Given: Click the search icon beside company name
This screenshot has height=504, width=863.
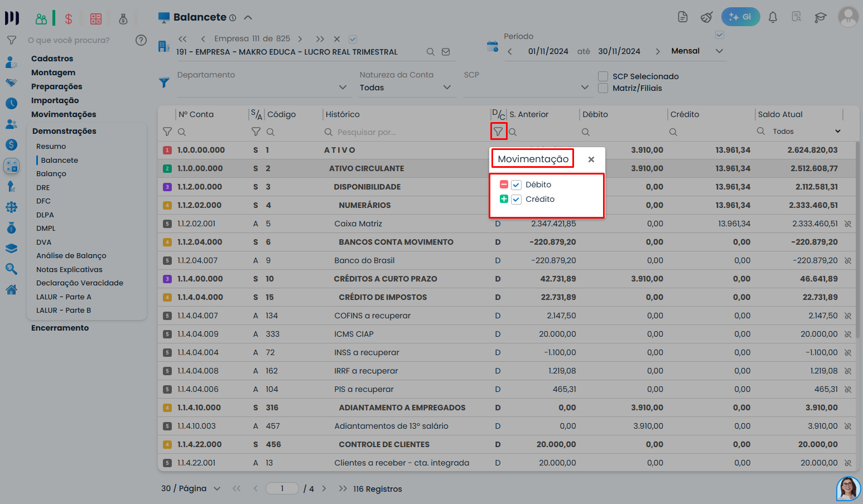Looking at the screenshot, I should [431, 52].
